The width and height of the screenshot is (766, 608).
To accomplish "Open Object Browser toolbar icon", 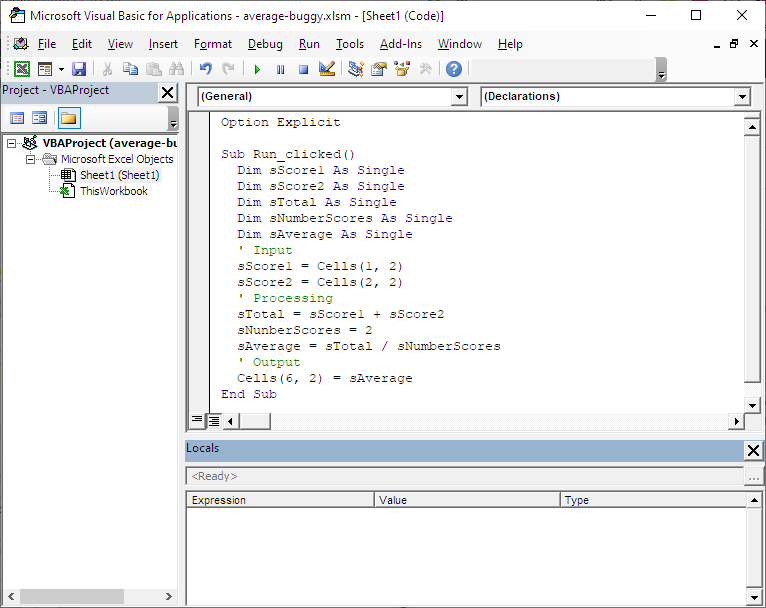I will [x=402, y=69].
